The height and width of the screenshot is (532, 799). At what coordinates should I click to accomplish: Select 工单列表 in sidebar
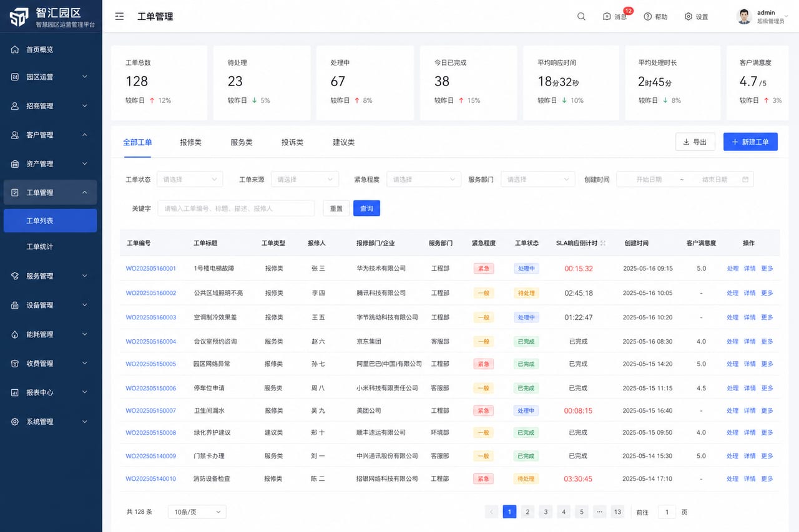point(51,221)
